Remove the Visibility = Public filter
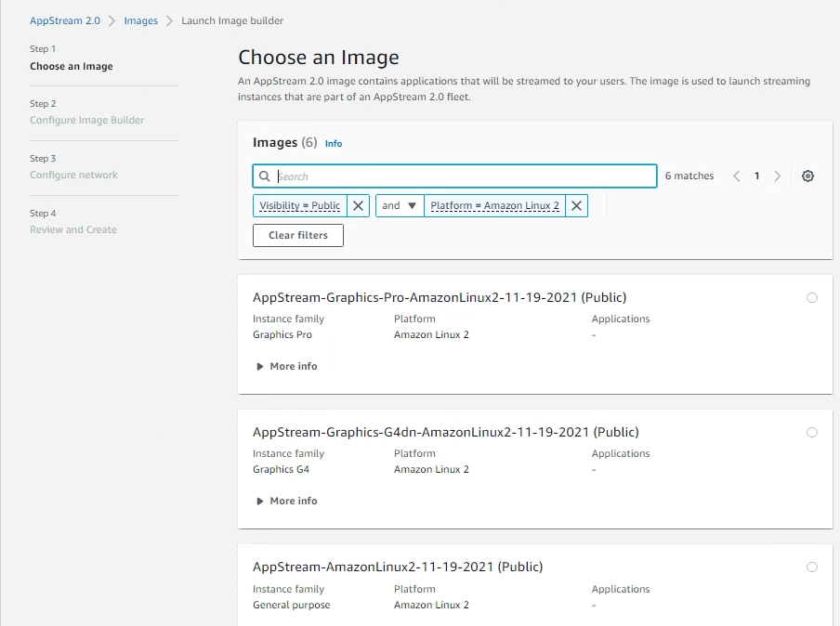The image size is (840, 626). (x=359, y=205)
